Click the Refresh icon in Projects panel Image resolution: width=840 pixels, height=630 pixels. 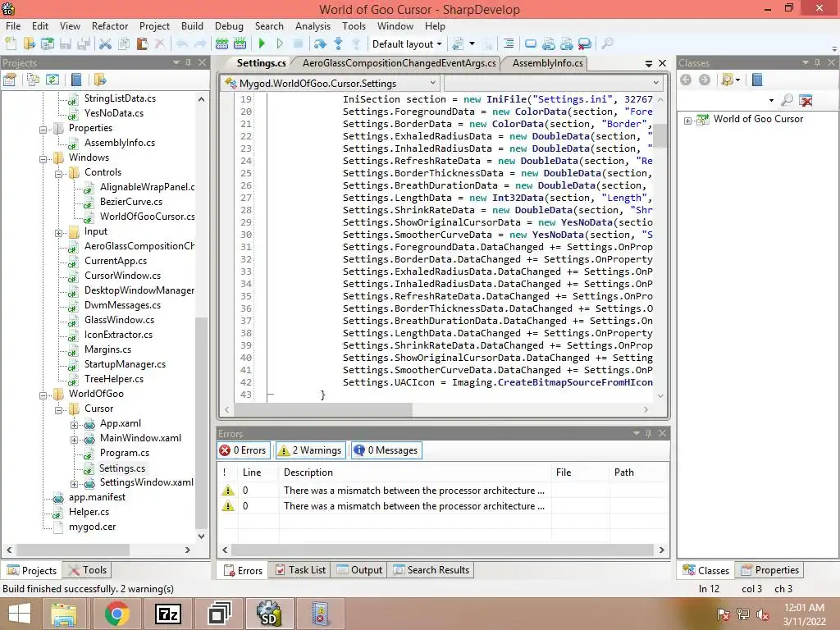point(52,80)
